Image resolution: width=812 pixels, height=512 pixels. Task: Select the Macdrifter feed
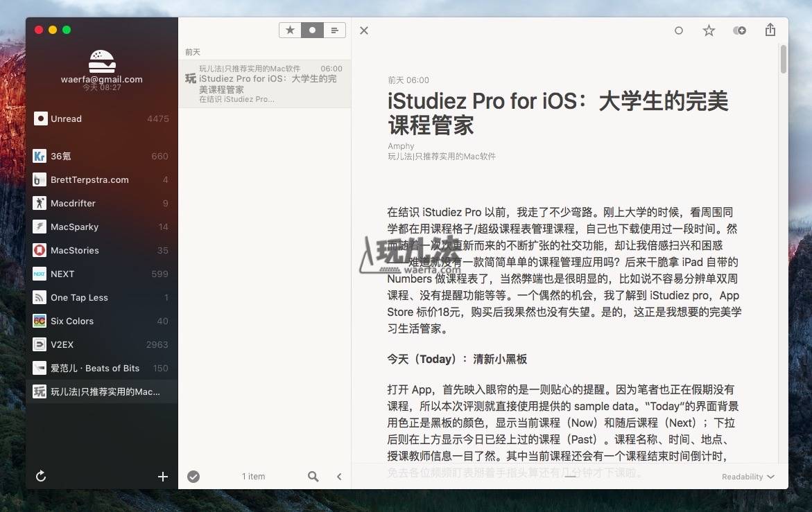pyautogui.click(x=102, y=203)
